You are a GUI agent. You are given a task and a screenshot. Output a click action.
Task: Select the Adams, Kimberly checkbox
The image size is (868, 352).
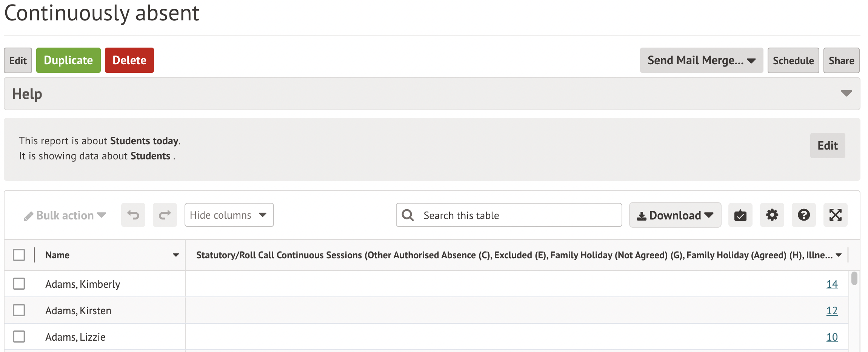point(19,284)
